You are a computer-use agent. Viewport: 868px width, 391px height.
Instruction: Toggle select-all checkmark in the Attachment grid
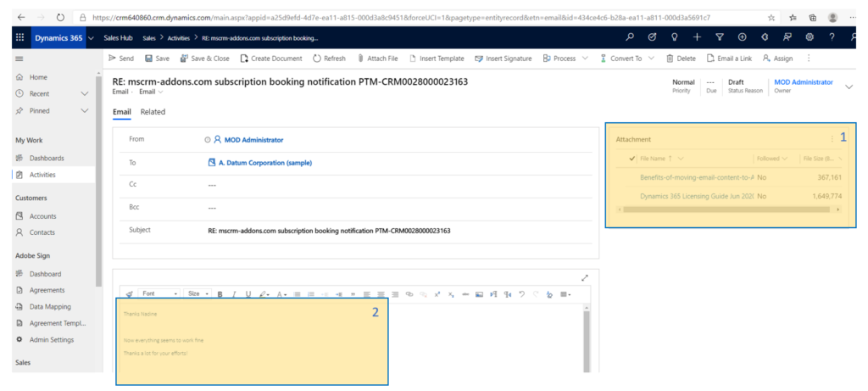point(632,159)
